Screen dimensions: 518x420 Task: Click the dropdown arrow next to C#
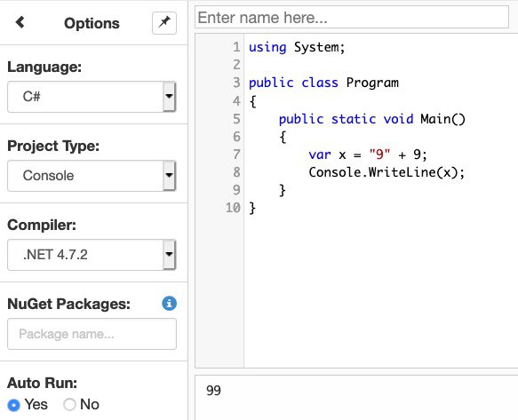click(x=169, y=97)
